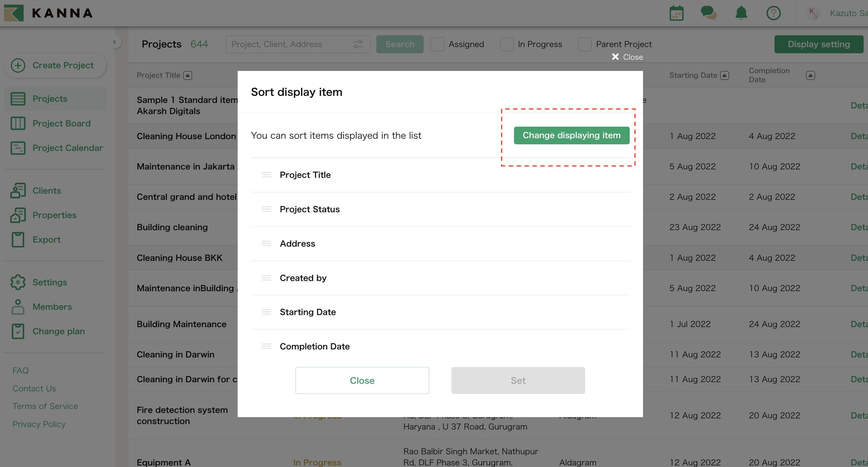Select the Project Board icon

coord(18,123)
